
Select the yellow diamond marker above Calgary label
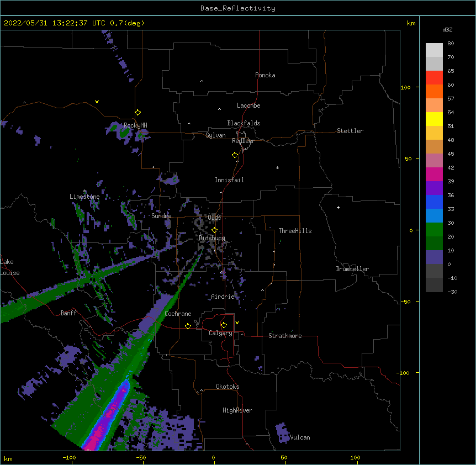224,325
